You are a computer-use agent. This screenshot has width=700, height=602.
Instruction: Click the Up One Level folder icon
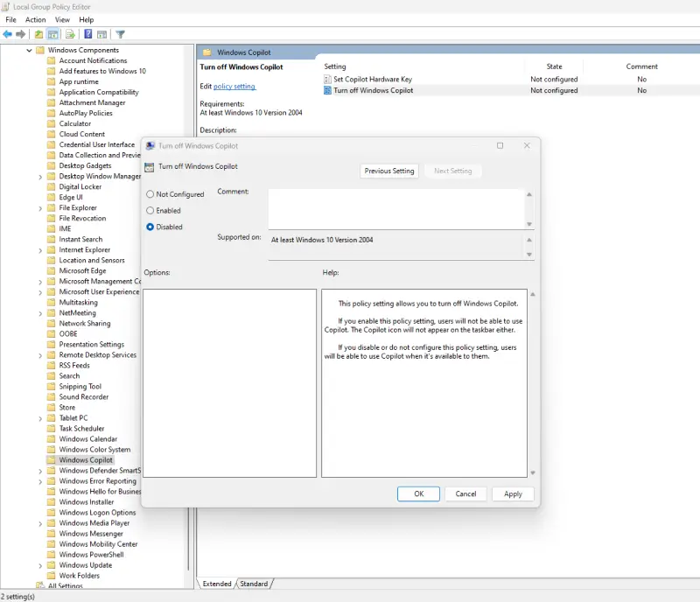pos(38,33)
